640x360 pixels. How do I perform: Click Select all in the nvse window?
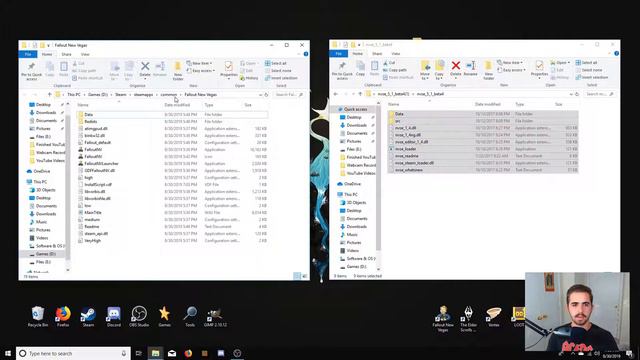(x=586, y=62)
